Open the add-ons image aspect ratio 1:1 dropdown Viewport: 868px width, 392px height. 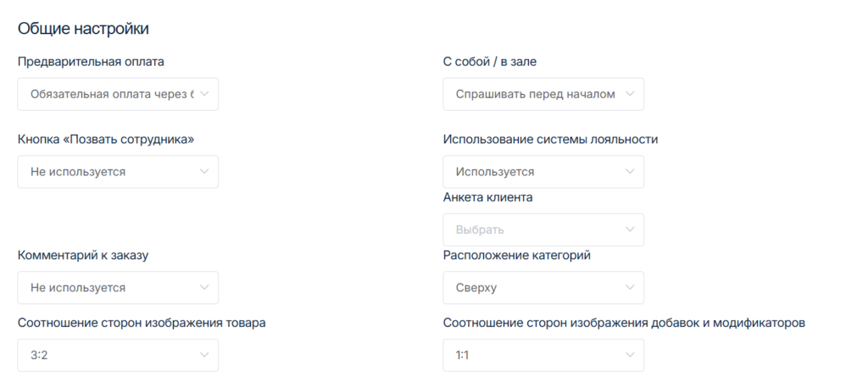534,355
